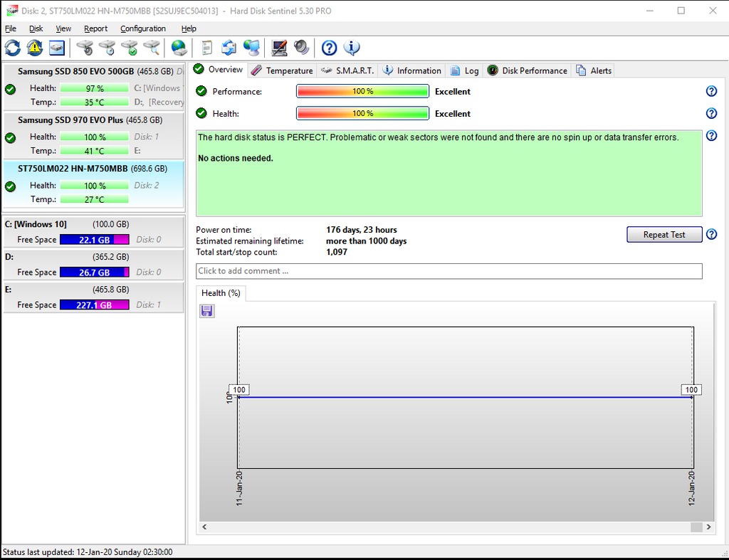Click the yellow warning triangle toolbar icon
The height and width of the screenshot is (560, 729).
click(35, 48)
